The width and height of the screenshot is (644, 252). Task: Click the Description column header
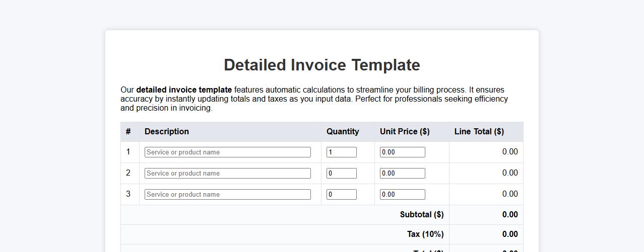click(230, 132)
